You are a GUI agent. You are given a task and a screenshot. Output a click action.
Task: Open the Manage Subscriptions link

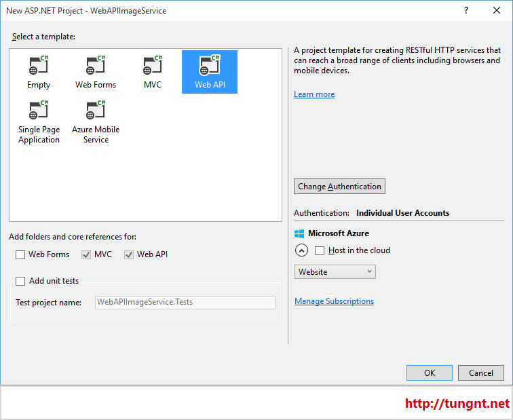334,301
